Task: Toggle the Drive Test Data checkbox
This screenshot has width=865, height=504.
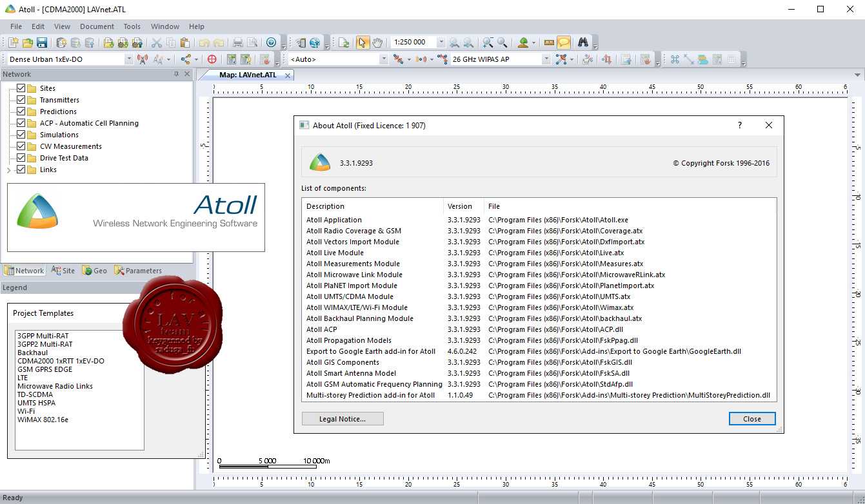Action: tap(21, 158)
